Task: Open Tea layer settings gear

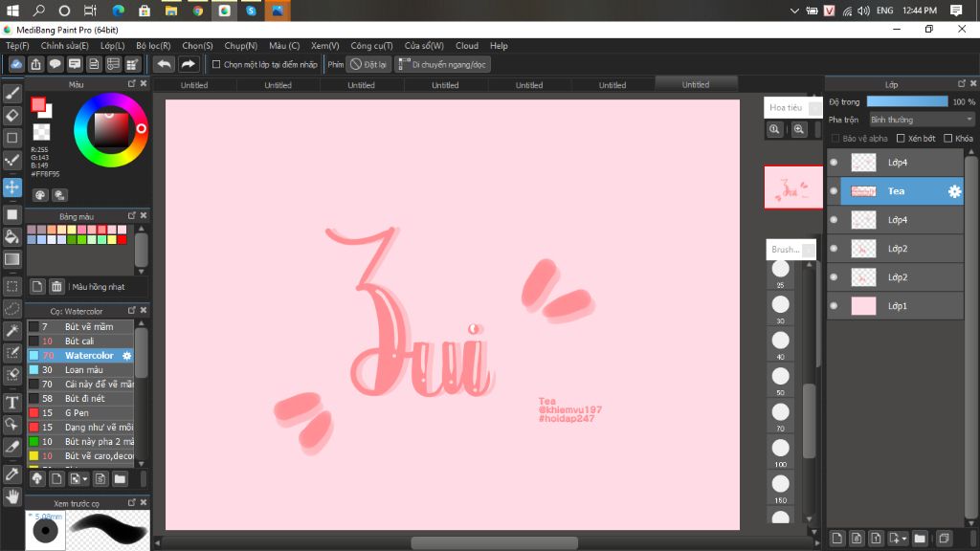Action: tap(954, 191)
